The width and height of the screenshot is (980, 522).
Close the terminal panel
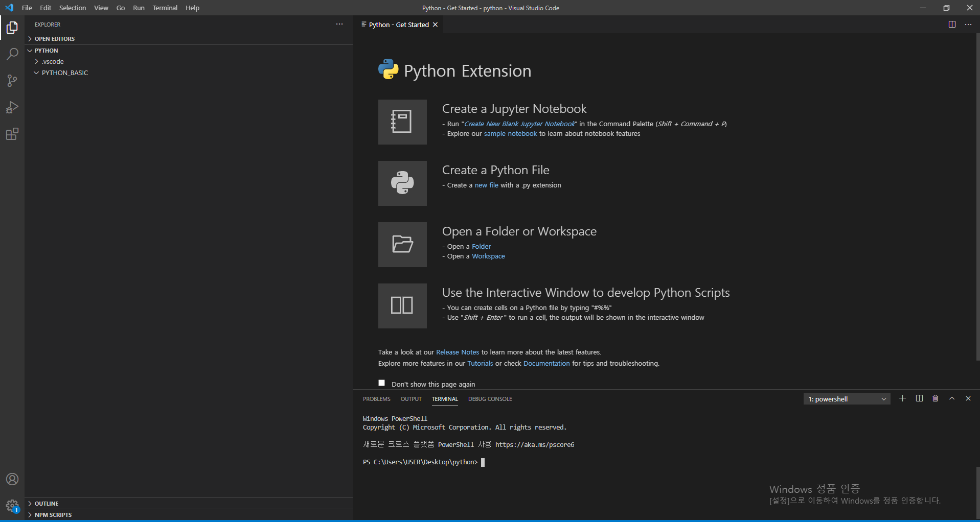click(968, 398)
